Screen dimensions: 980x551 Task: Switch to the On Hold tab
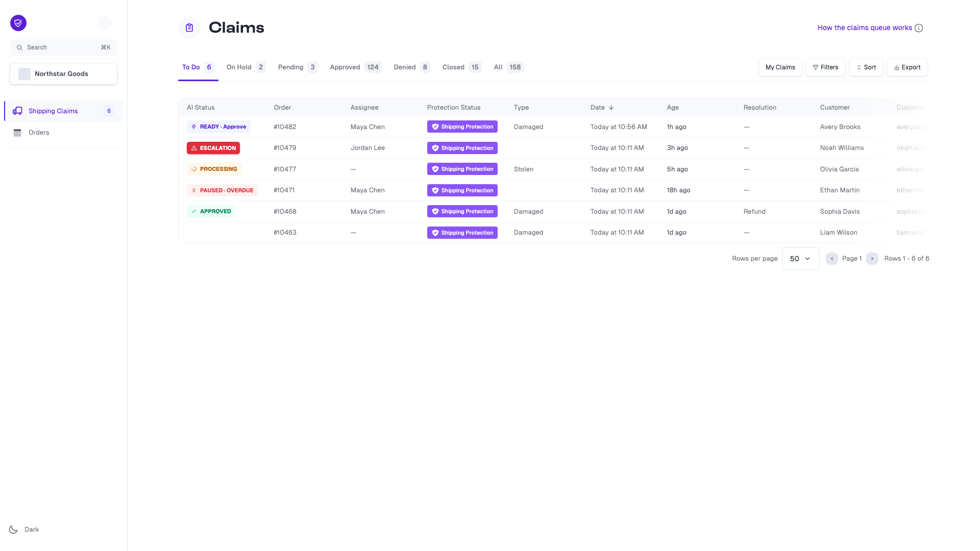246,67
